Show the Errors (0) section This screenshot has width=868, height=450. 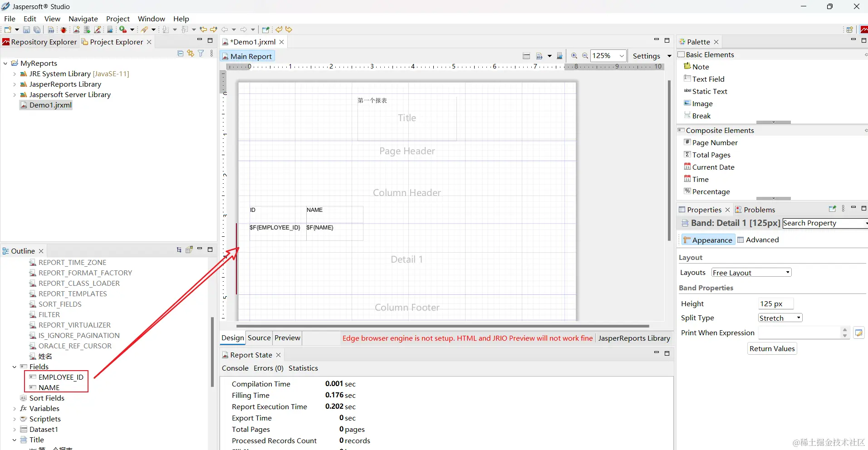(268, 368)
